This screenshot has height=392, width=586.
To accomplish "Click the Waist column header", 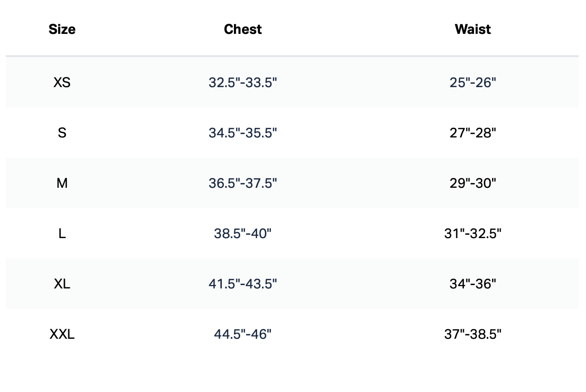I will coord(473,30).
